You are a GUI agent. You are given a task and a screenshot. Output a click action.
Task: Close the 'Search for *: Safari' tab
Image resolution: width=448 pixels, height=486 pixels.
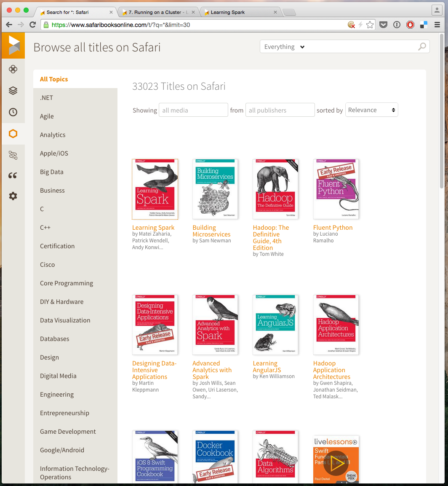point(111,12)
